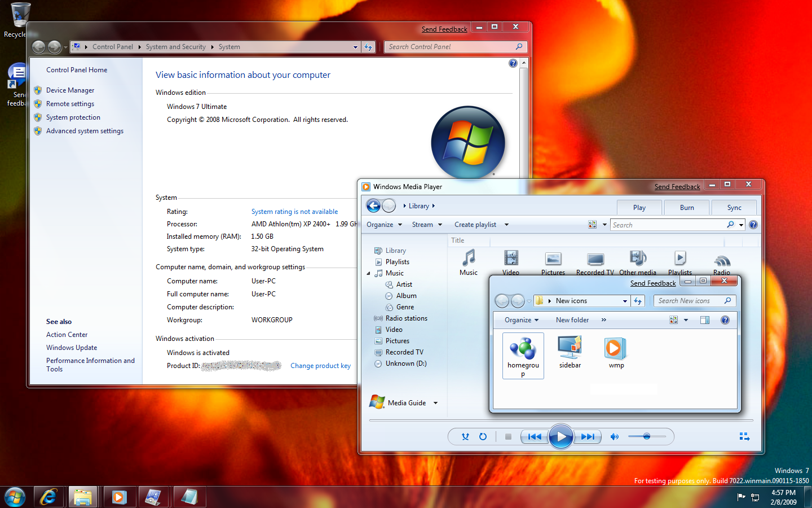812x508 pixels.
Task: Open Control Panel help icon
Action: tap(513, 63)
